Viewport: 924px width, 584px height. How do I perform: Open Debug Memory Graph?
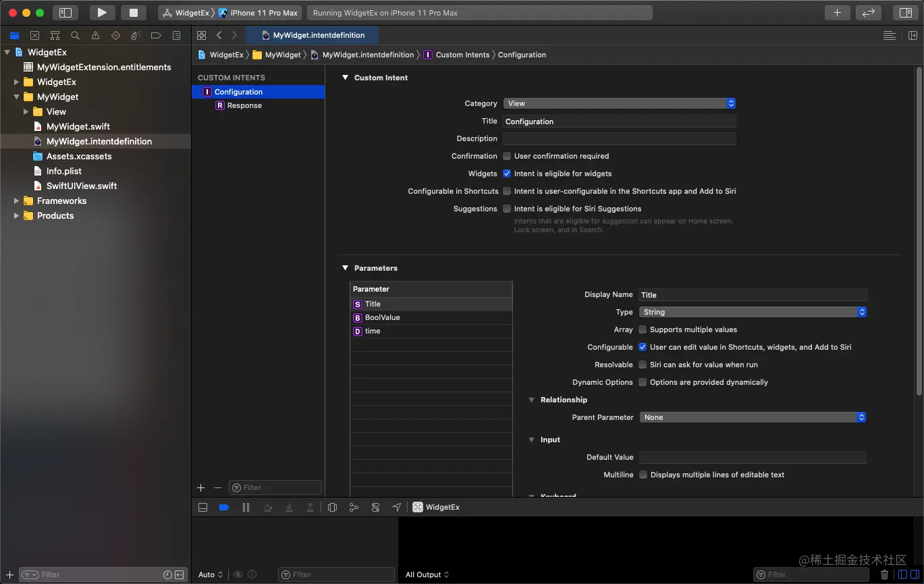click(x=354, y=507)
